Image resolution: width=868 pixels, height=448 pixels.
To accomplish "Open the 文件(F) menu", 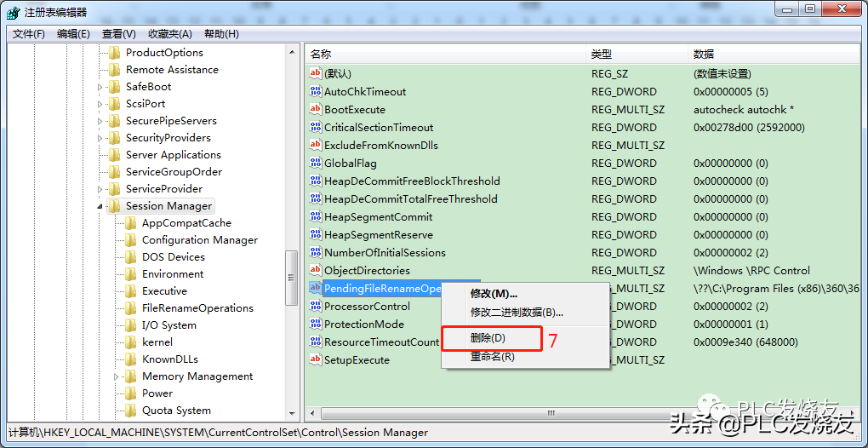I will click(x=29, y=34).
